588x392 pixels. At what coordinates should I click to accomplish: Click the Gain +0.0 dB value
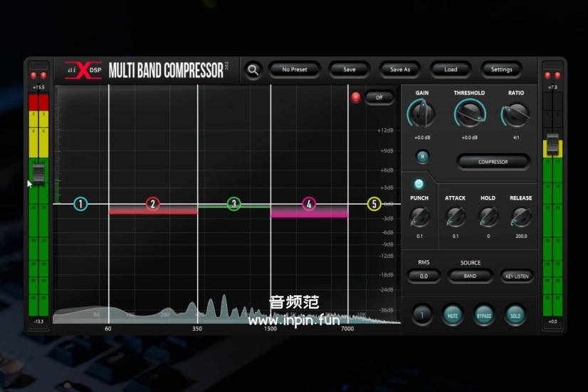[422, 138]
